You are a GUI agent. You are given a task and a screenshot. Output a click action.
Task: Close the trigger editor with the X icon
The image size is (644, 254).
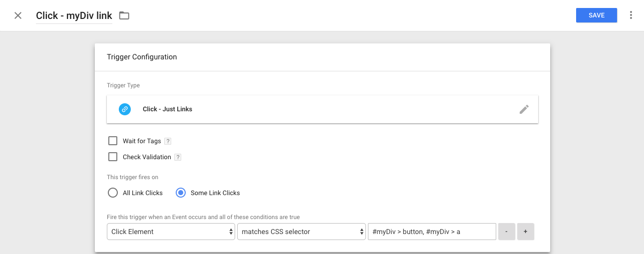coord(18,15)
